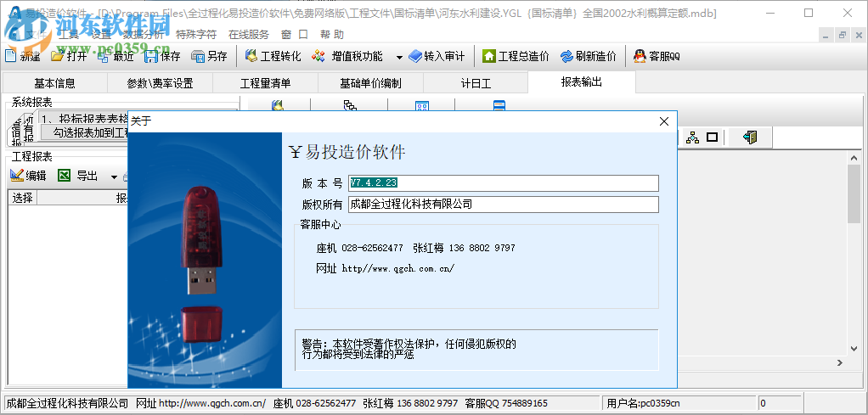The image size is (868, 415).
Task: Click the copyright 警告 warning text
Action: pyautogui.click(x=409, y=349)
